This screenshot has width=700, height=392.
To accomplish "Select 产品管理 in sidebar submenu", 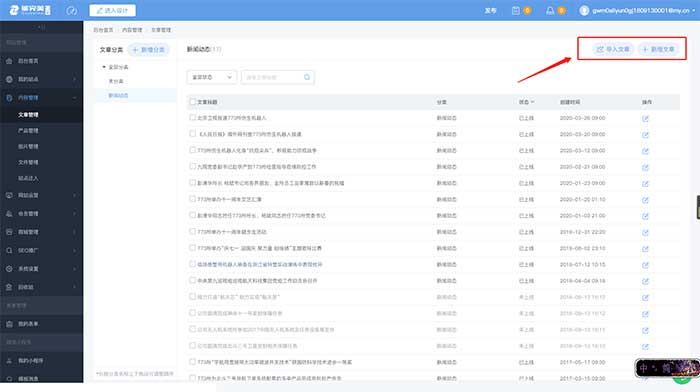I will [28, 130].
